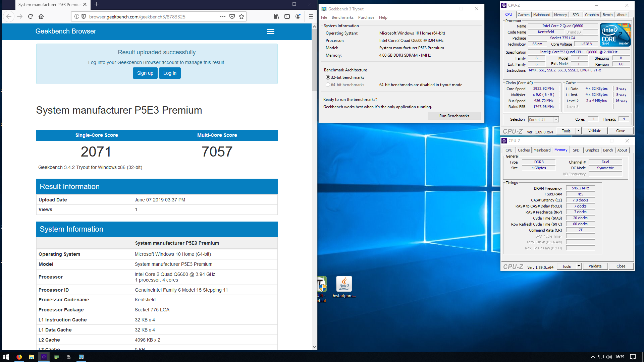Viewport: 644px width, 362px height.
Task: Open Firefox account icon
Action: point(298,16)
